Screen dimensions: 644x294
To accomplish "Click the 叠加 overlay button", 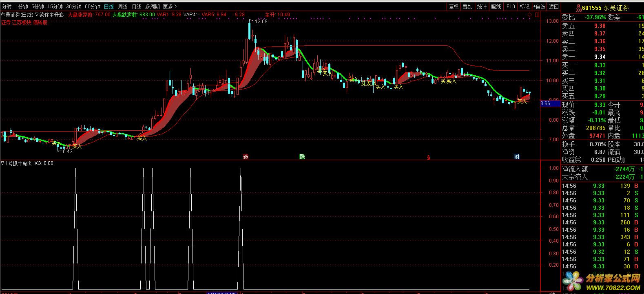I will point(467,7).
